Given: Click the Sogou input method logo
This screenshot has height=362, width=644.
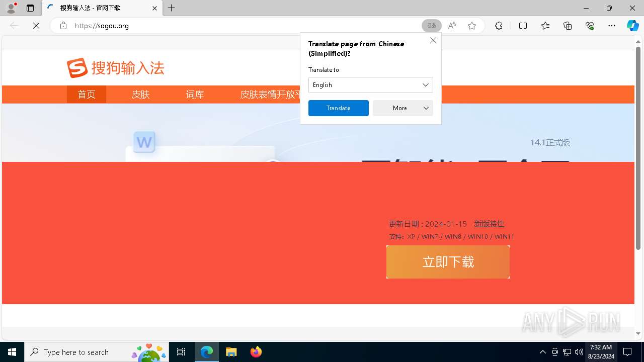Looking at the screenshot, I should pos(116,68).
